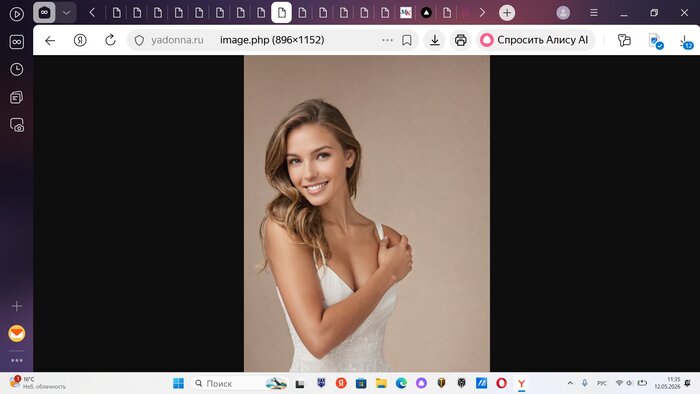Go to previous tabs with left chevron
Viewport: 700px width, 394px height.
[92, 13]
